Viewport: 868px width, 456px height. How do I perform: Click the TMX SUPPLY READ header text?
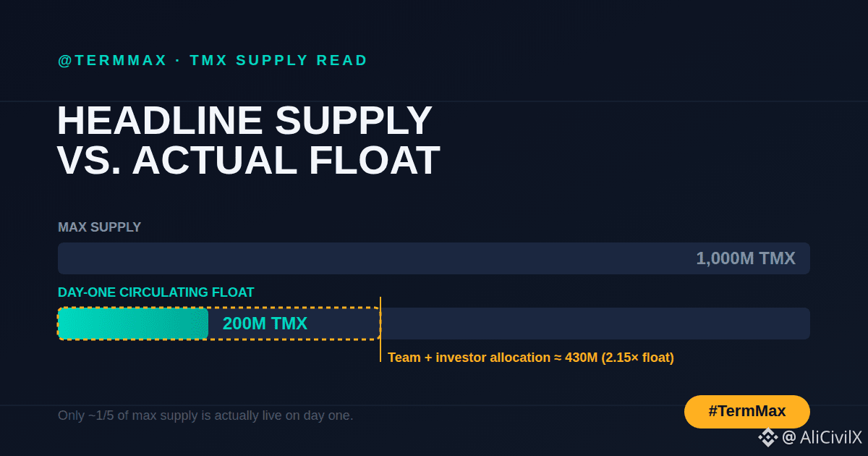tap(279, 61)
